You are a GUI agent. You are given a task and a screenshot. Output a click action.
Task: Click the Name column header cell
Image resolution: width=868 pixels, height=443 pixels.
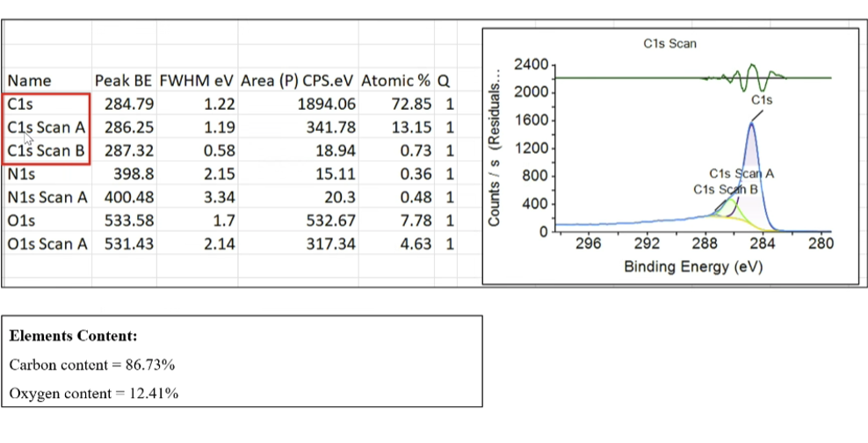pos(29,81)
